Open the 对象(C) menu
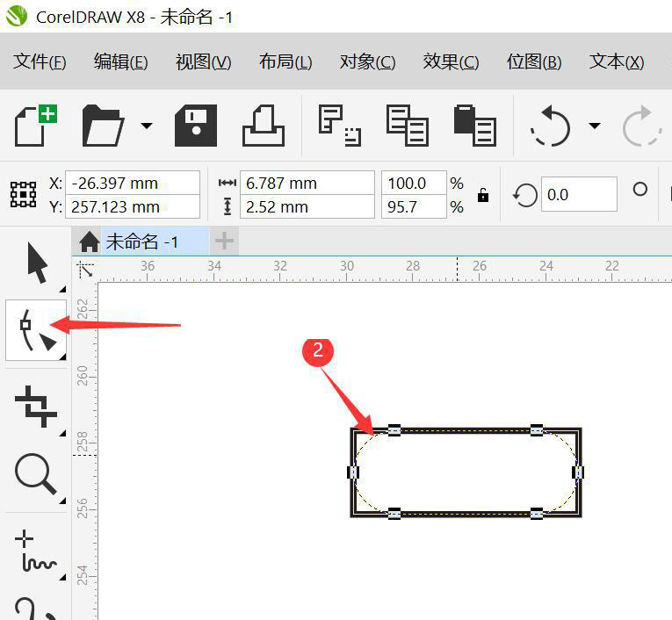672x620 pixels. click(x=368, y=61)
